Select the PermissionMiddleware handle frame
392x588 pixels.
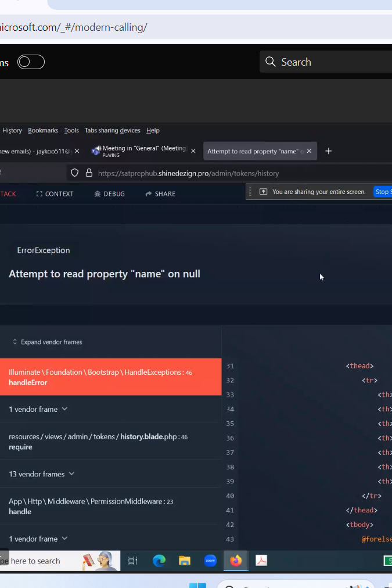(110, 506)
